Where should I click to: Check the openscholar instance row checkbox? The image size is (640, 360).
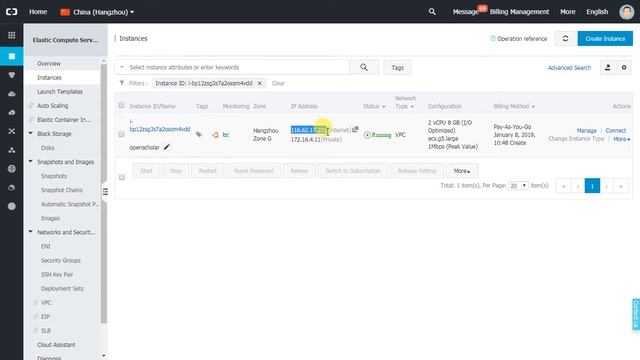(121, 134)
